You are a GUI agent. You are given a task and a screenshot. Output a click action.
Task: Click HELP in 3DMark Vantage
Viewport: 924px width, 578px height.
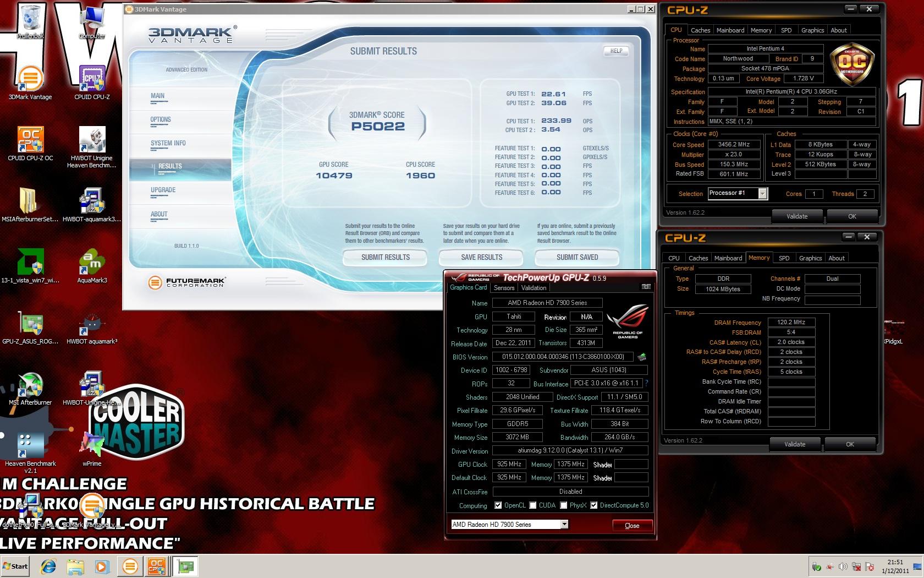[616, 51]
